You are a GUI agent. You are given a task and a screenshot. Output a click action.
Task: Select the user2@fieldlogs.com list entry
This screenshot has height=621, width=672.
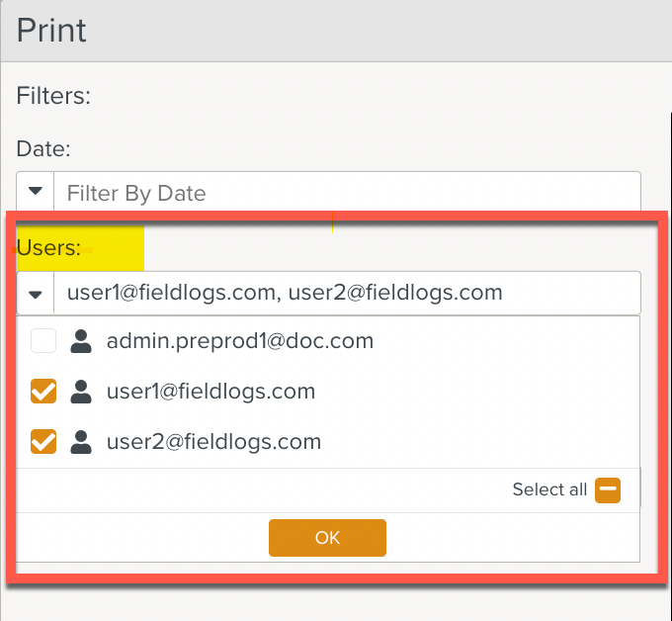click(213, 441)
